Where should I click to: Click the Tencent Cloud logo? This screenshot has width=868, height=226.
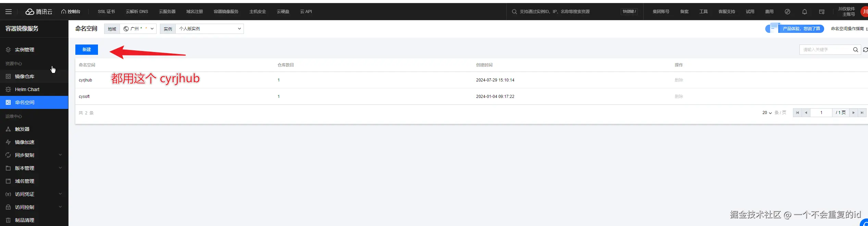point(39,12)
